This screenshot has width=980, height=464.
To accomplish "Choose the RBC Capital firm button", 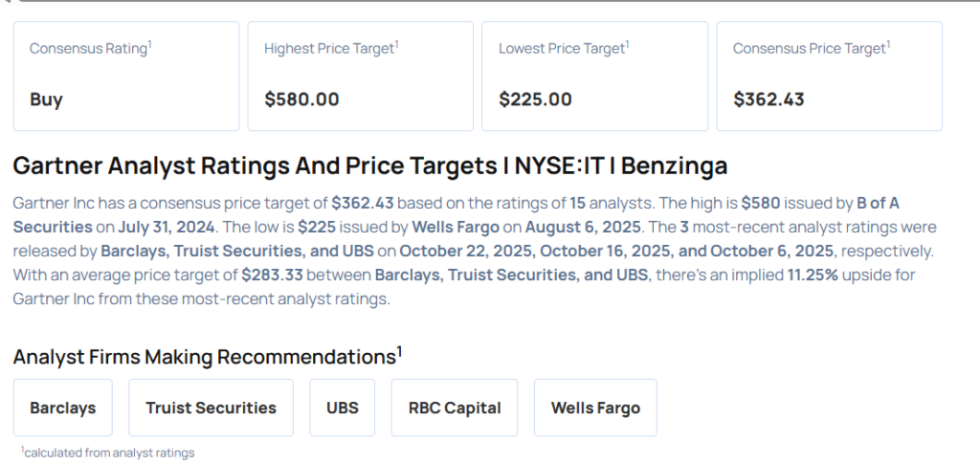I will (x=455, y=408).
